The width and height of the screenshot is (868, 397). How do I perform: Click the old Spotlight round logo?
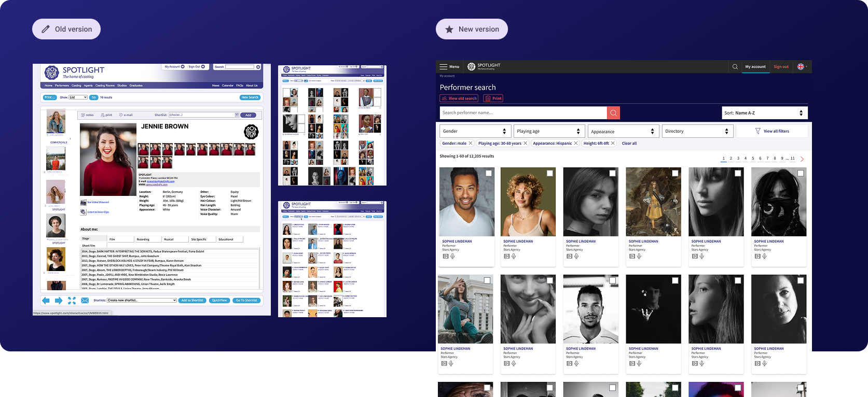pyautogui.click(x=52, y=73)
